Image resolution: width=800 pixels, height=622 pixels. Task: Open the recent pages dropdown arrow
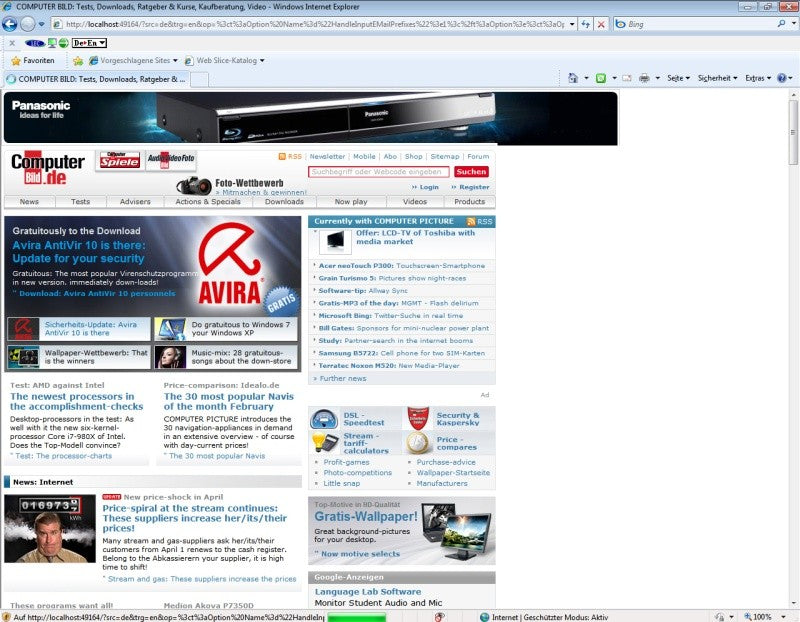pos(41,24)
